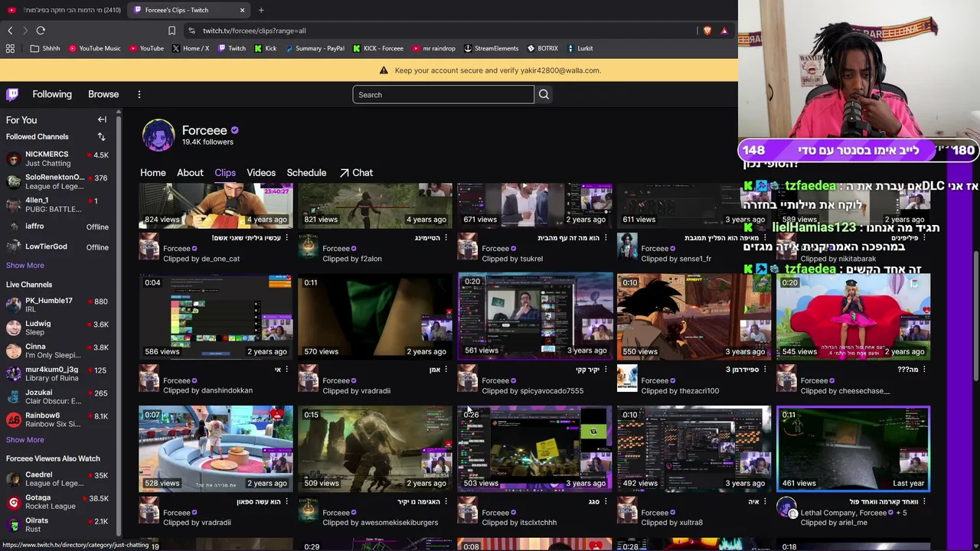This screenshot has height=551, width=980.
Task: Open the Brave Shields lion icon
Action: pyautogui.click(x=707, y=31)
